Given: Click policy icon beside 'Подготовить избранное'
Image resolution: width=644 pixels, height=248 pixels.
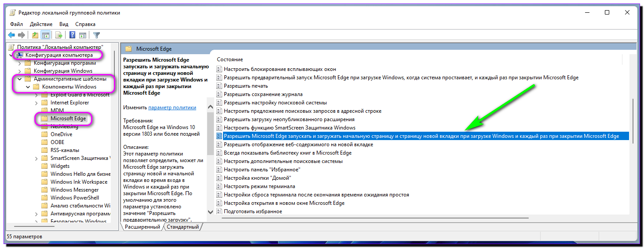Looking at the screenshot, I should pos(220,211).
